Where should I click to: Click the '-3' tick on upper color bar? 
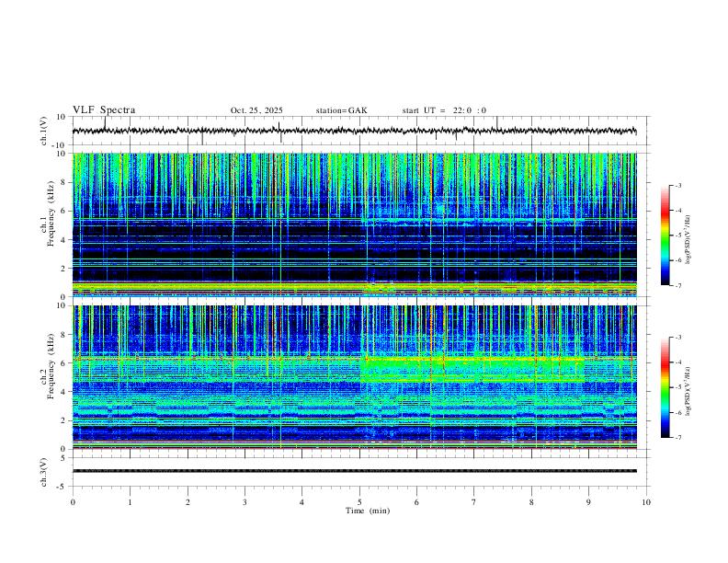point(678,185)
